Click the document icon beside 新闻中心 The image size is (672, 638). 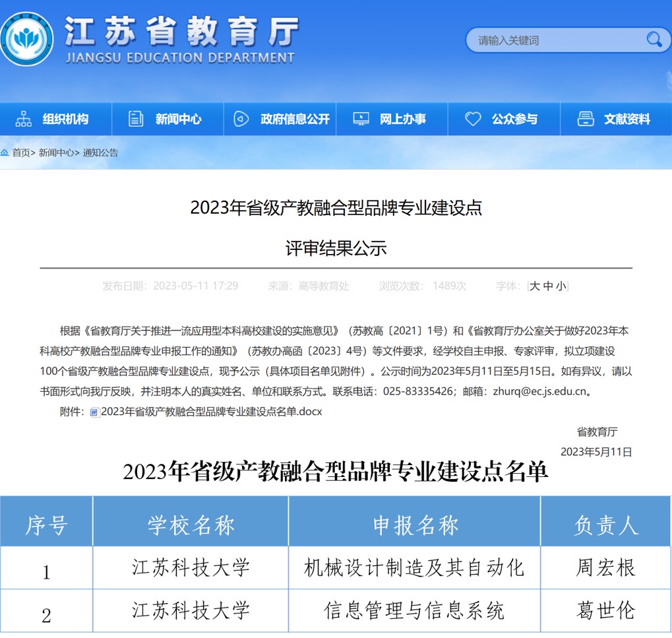[x=136, y=119]
